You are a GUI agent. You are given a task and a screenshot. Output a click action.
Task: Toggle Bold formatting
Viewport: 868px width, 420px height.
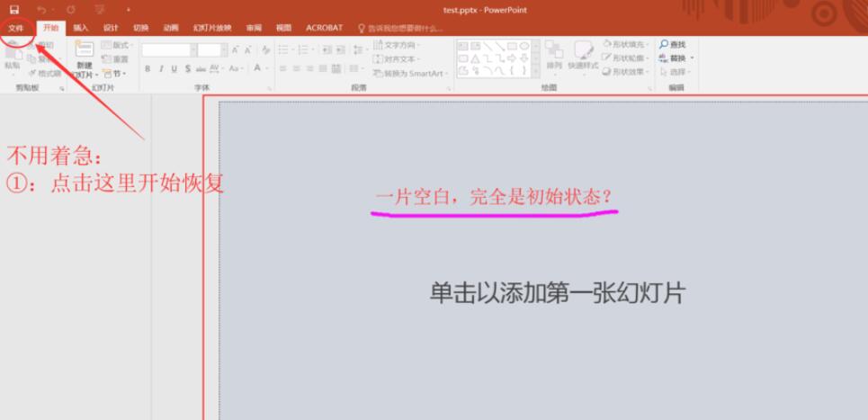[148, 68]
